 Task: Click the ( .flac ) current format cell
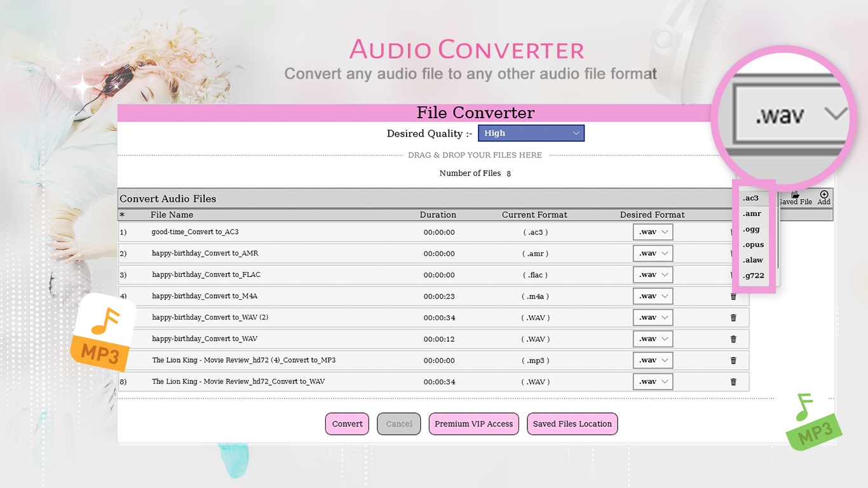tap(535, 275)
